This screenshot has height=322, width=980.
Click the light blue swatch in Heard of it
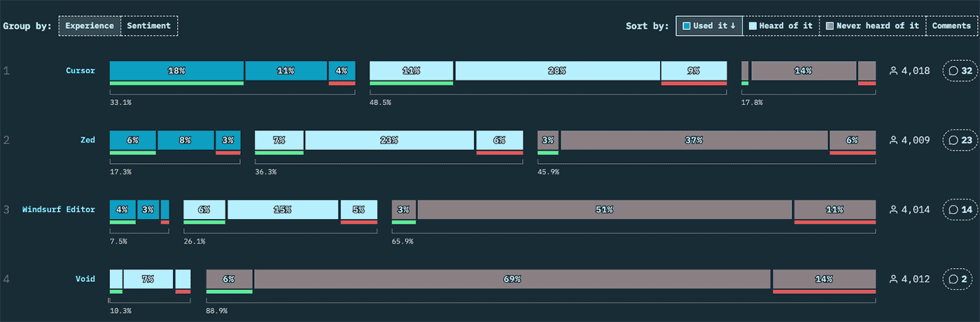click(752, 26)
